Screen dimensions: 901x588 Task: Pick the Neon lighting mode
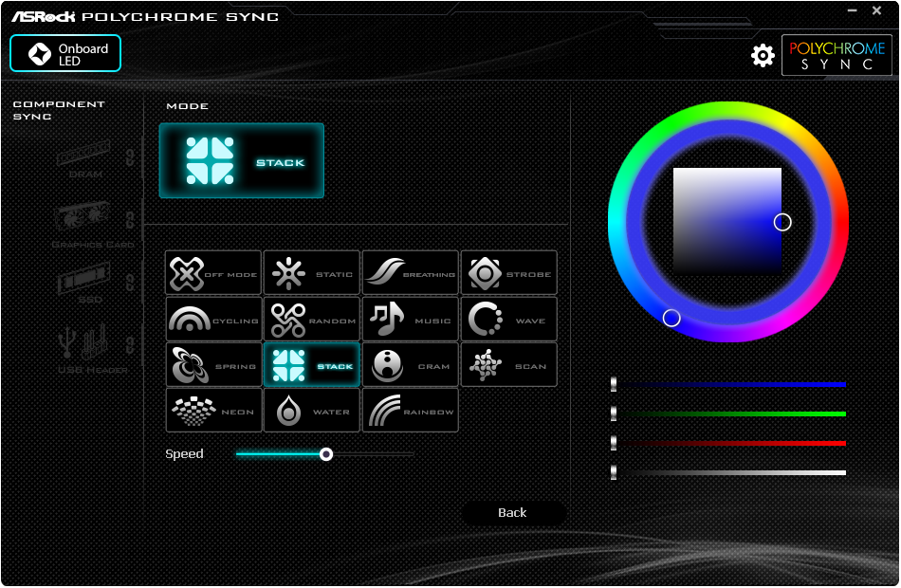[213, 411]
